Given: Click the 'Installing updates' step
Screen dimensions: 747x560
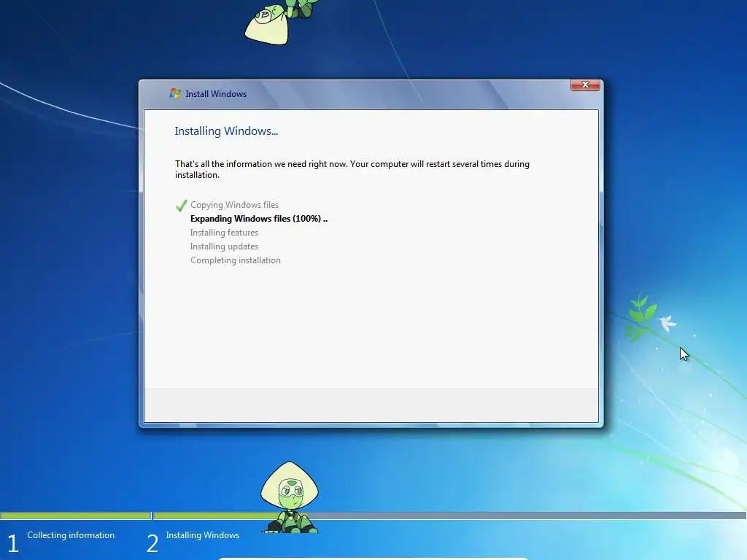Looking at the screenshot, I should 225,246.
